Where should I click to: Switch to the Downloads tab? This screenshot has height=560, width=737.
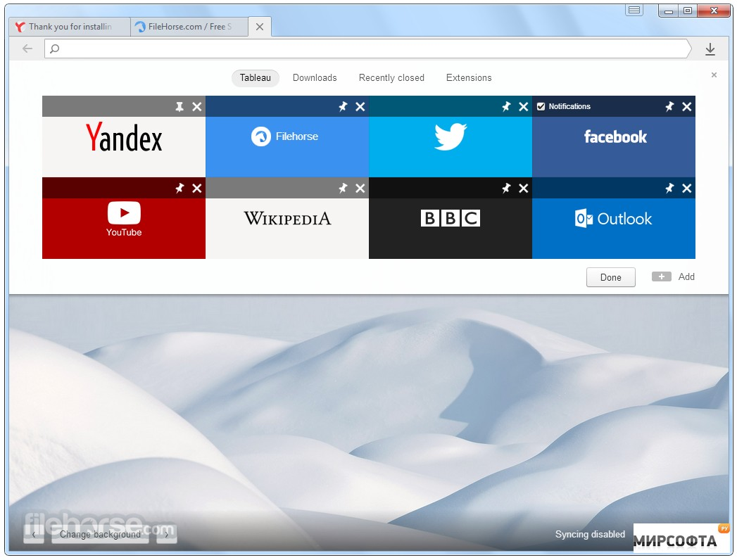point(315,78)
